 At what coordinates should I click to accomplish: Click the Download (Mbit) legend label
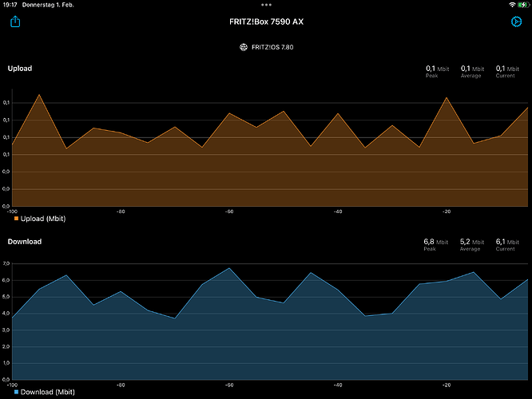(47, 392)
